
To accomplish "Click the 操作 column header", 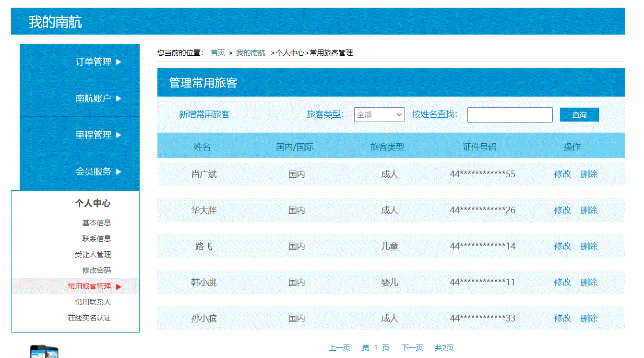I will [572, 147].
